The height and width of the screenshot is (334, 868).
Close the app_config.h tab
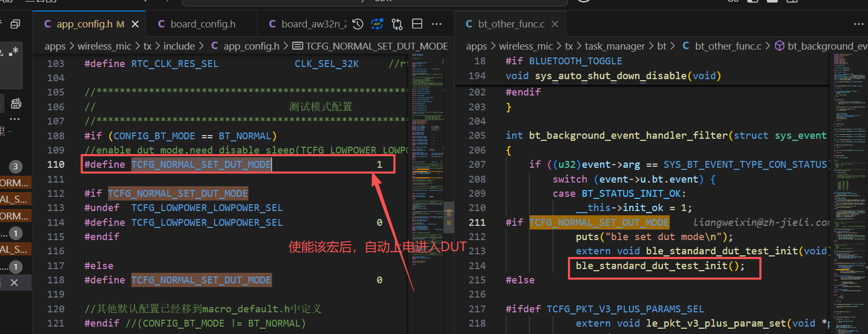135,24
